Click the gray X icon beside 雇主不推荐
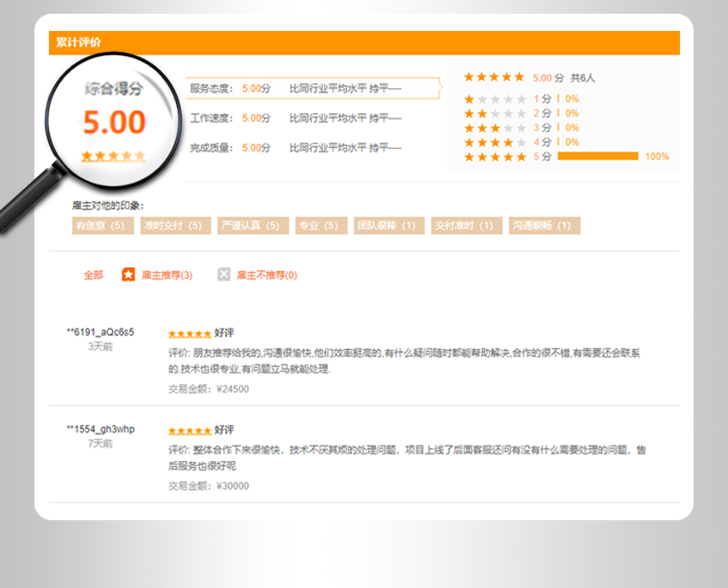The width and height of the screenshot is (728, 588). 224,275
